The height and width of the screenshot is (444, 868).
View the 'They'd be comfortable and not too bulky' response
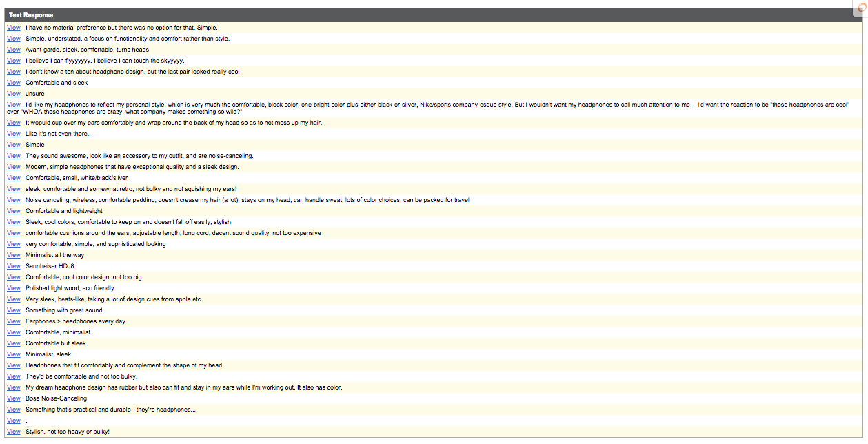(x=13, y=376)
